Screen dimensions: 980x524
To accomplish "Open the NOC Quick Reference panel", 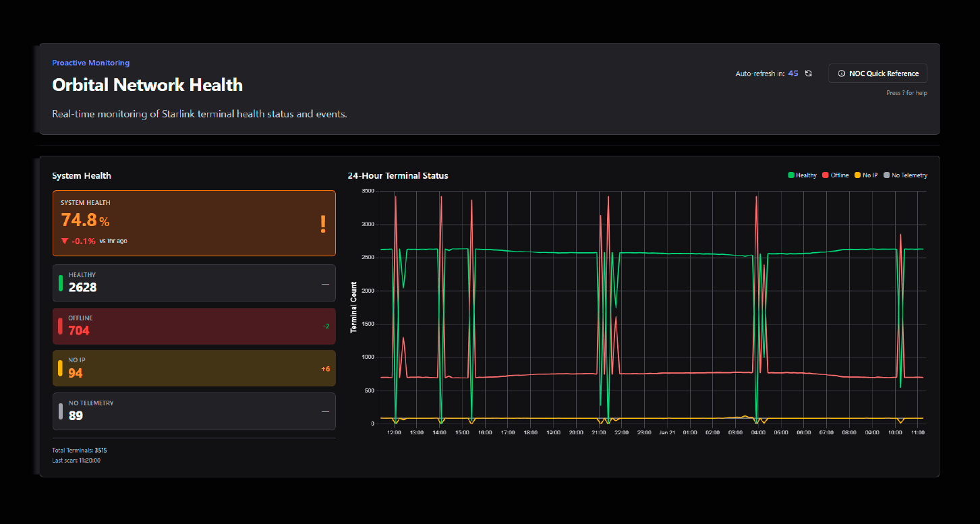I will pos(877,74).
